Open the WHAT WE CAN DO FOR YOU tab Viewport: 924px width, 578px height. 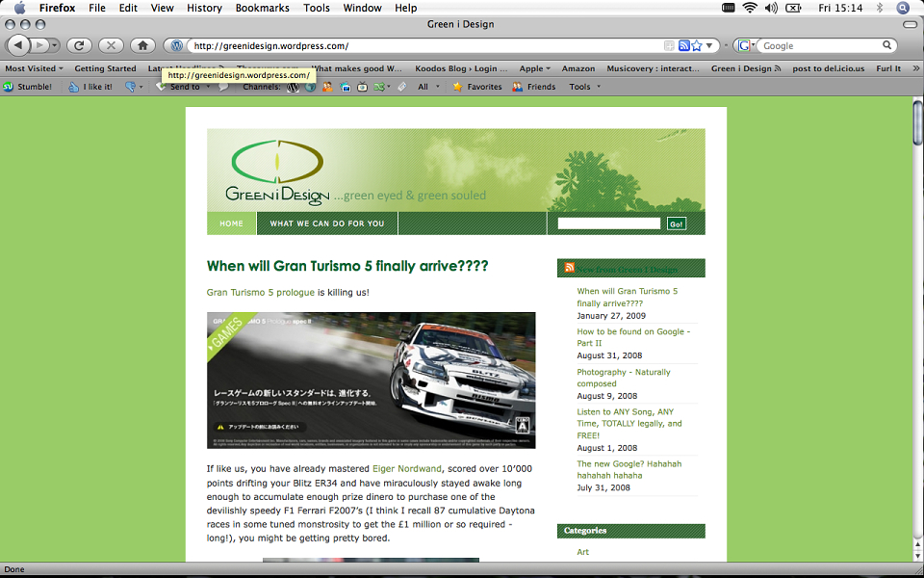pyautogui.click(x=327, y=223)
